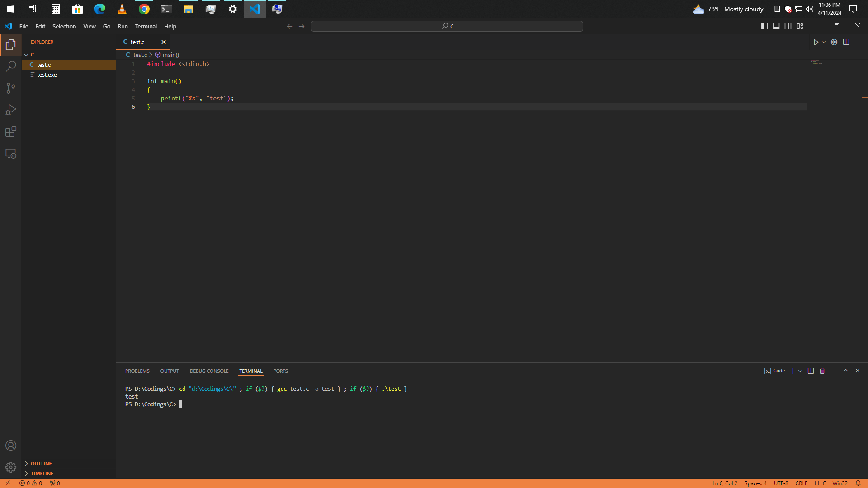Viewport: 868px width, 488px height.
Task: Toggle the primary side bar visibility
Action: coord(764,26)
